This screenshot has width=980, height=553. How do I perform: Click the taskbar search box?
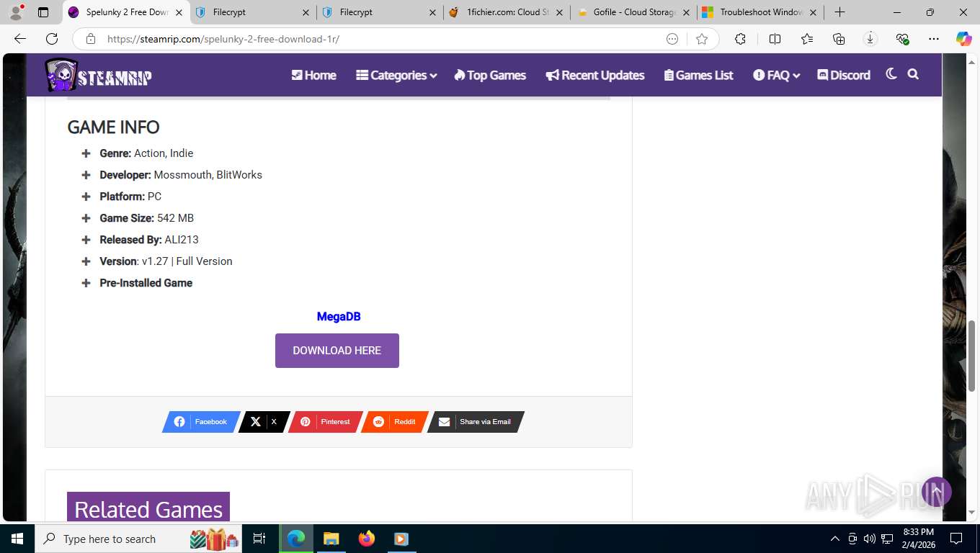(x=138, y=539)
